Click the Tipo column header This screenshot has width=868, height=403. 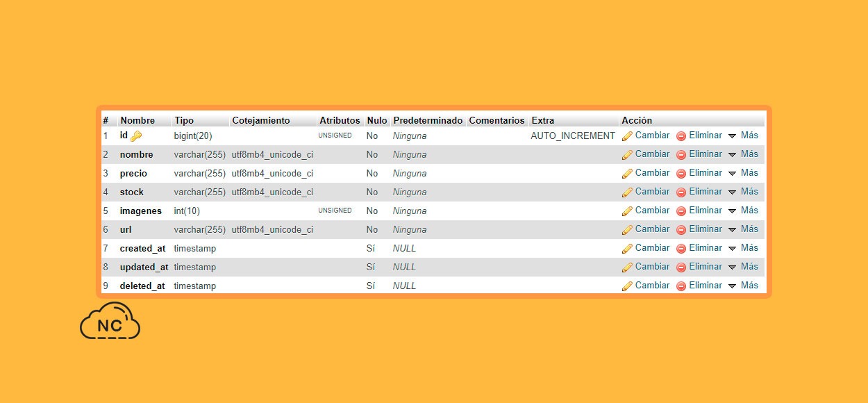click(184, 120)
